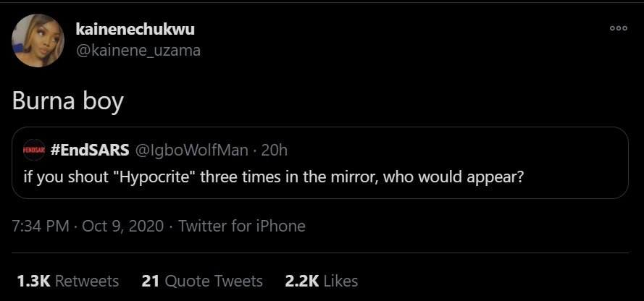Screen dimensions: 644x301
Task: Click the @kainene_uzama handle
Action: (138, 50)
